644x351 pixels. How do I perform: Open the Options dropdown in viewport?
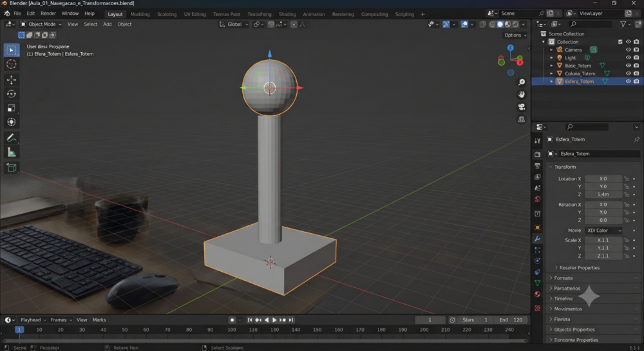[x=515, y=35]
